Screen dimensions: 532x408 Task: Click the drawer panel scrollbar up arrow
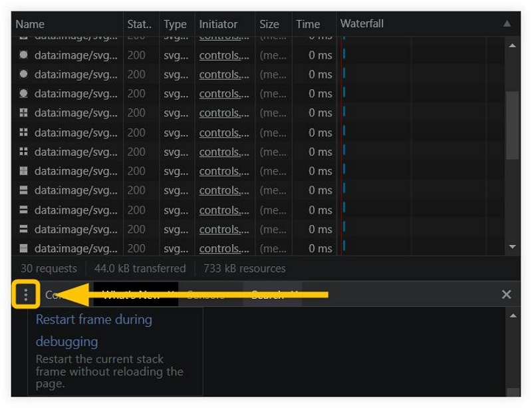click(513, 316)
